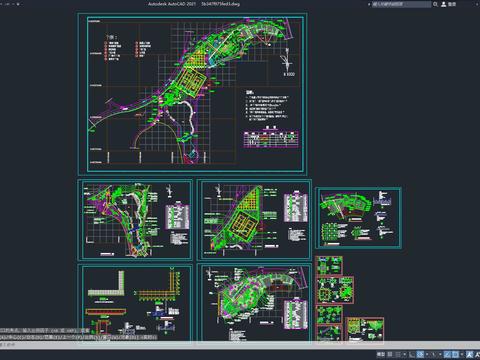Click the annotation scale icon in status bar

470,354
